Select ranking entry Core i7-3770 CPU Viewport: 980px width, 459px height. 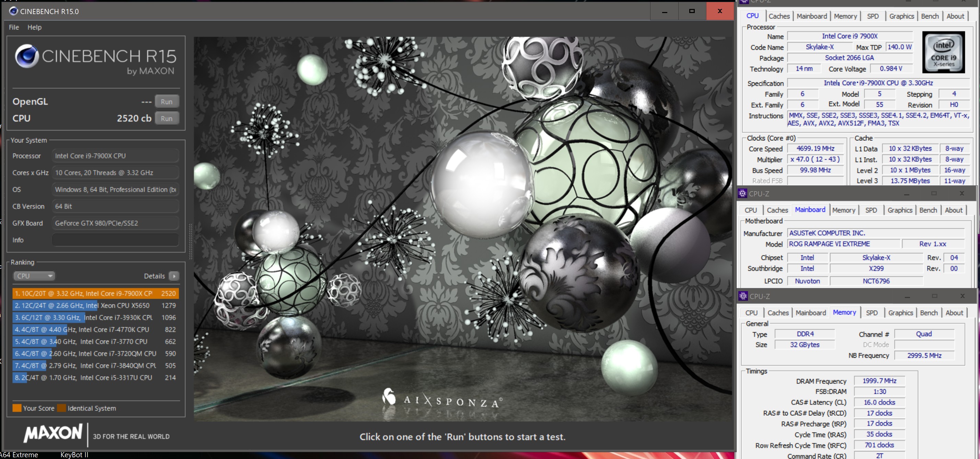tap(95, 341)
